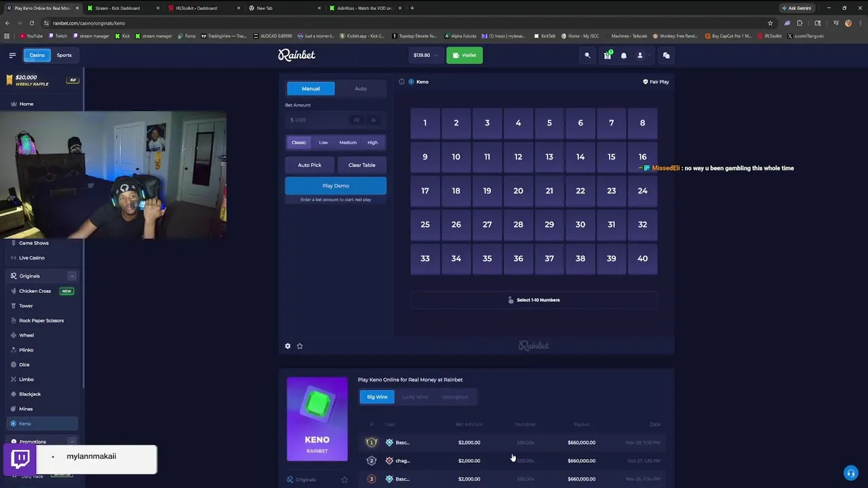Select Classic risk level

point(299,142)
